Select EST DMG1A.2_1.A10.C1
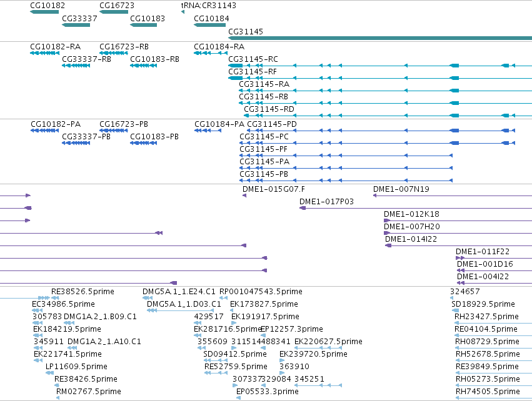The height and width of the screenshot is (401, 532). pos(72,348)
